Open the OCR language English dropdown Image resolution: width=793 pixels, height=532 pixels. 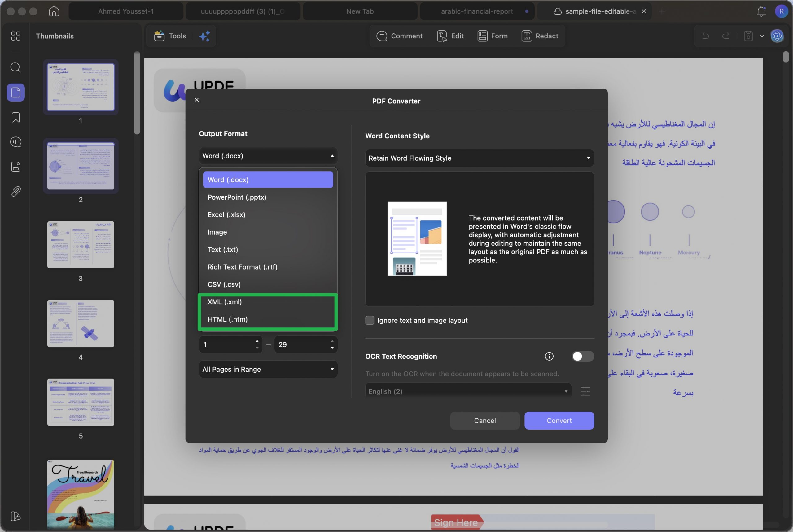[468, 391]
